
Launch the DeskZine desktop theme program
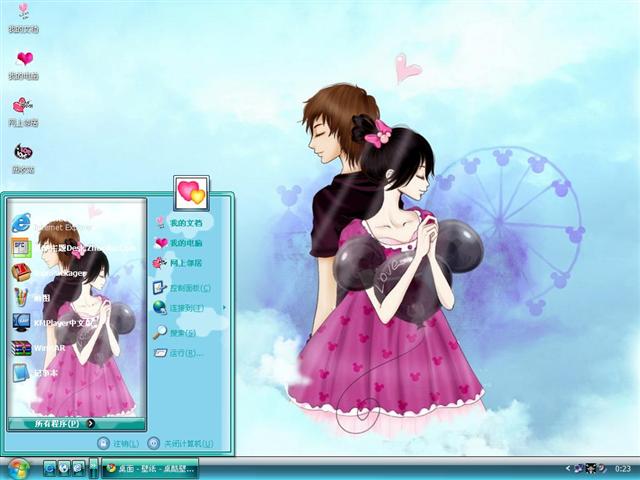[72, 248]
